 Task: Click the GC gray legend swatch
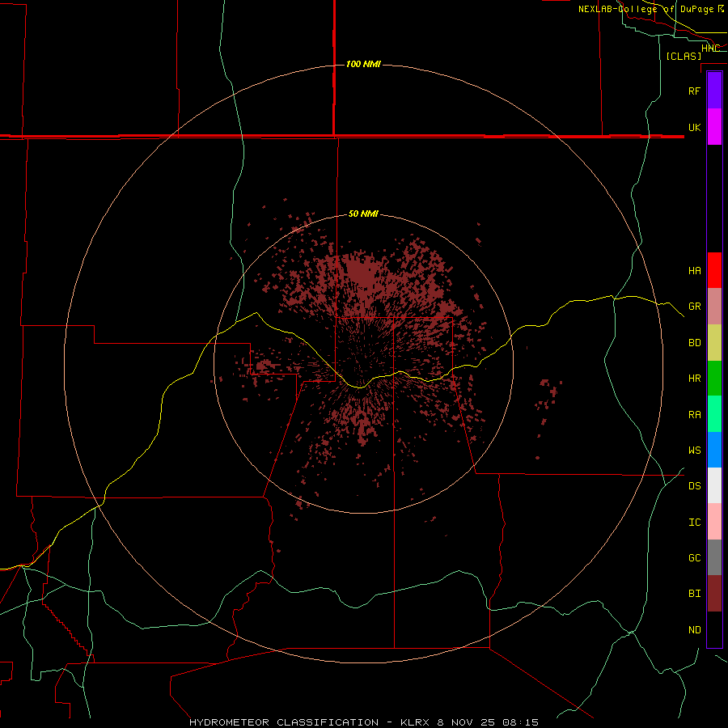714,557
